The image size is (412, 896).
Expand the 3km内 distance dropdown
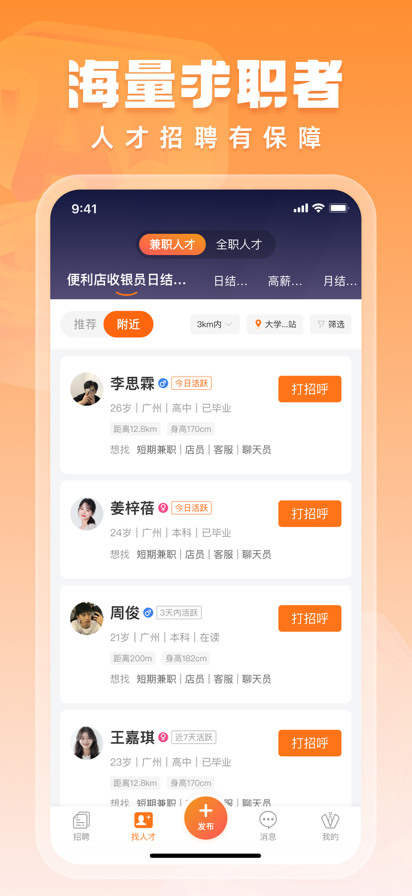(215, 324)
